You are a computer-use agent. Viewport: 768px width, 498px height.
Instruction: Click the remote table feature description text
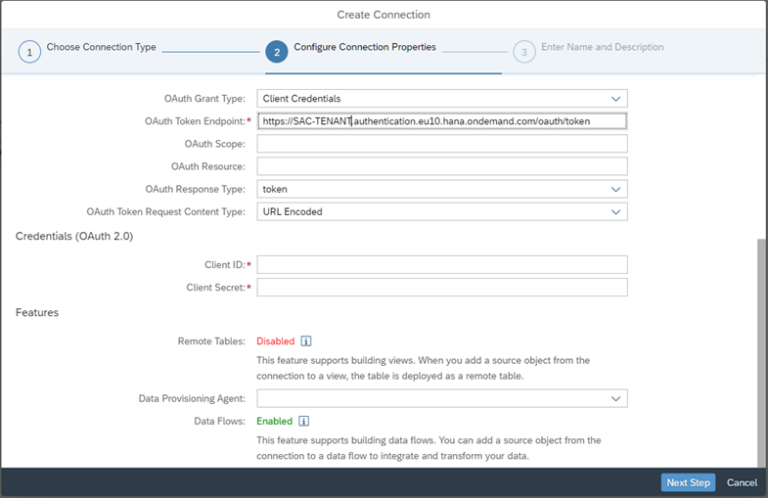(423, 368)
